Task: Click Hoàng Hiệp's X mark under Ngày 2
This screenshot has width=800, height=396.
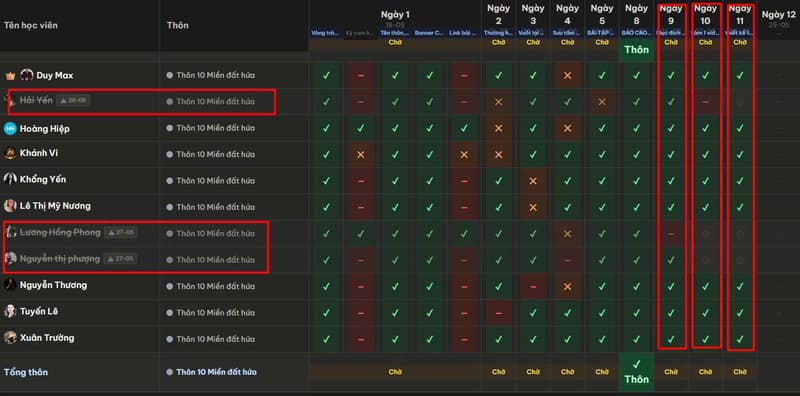Action: coord(498,129)
